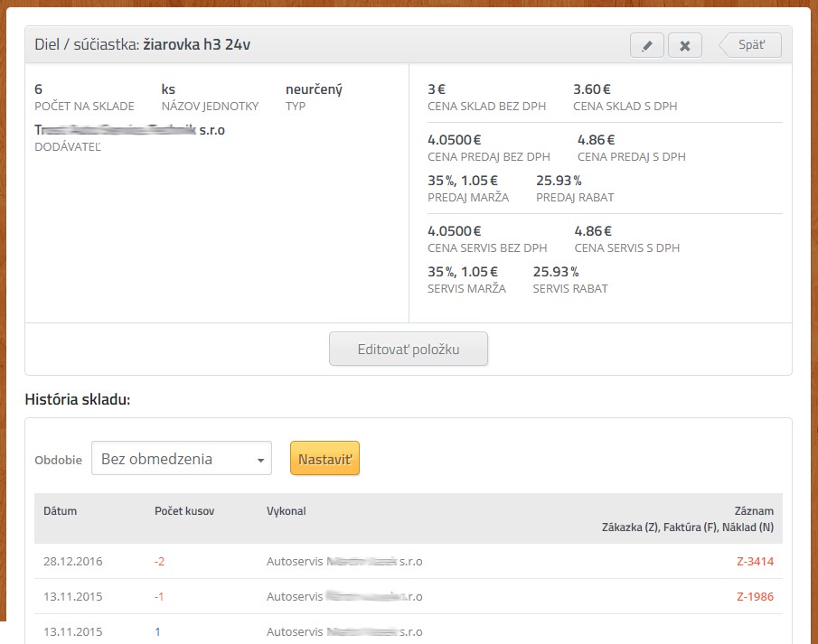Viewport: 818px width, 644px height.
Task: Click the Počet kusov column header
Action: (184, 511)
